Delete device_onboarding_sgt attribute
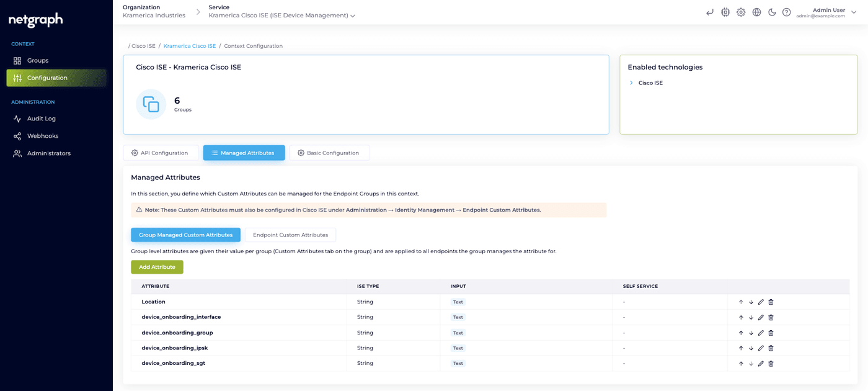 [x=771, y=364]
